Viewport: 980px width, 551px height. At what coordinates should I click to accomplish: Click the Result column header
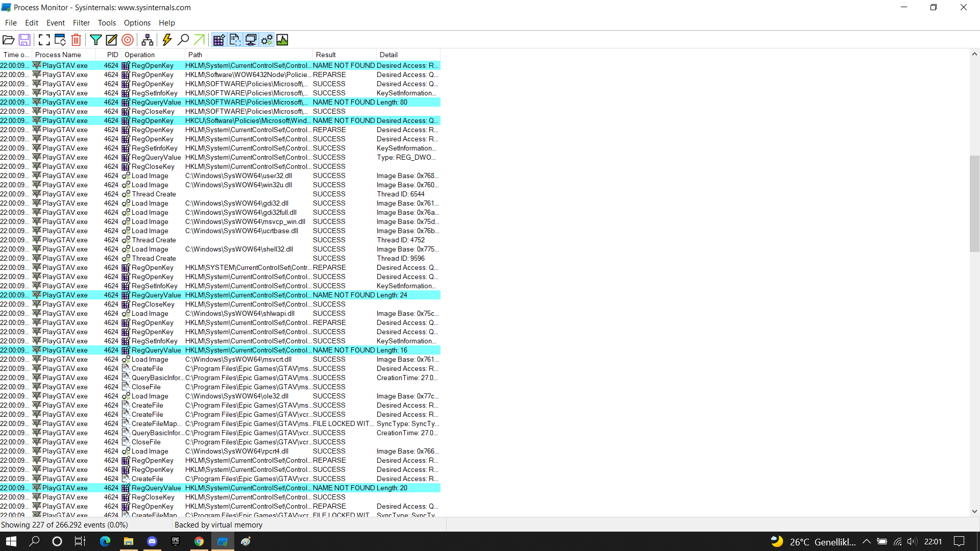pyautogui.click(x=326, y=55)
